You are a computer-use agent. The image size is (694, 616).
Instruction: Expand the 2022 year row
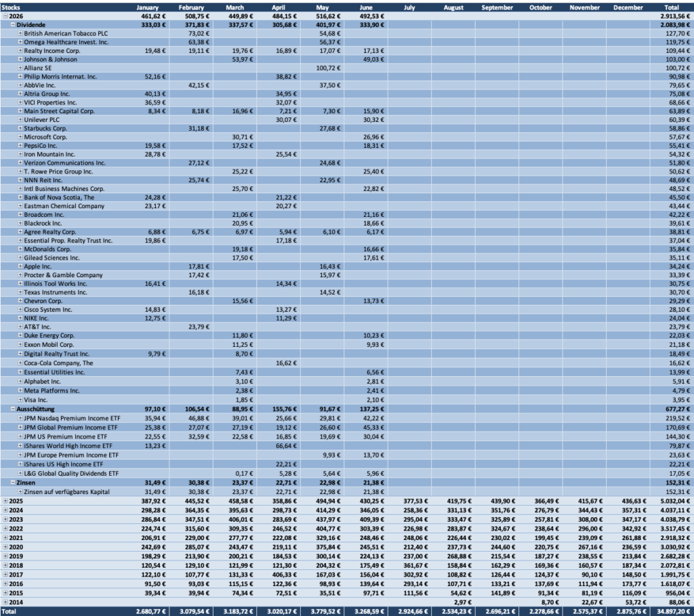[x=5, y=529]
